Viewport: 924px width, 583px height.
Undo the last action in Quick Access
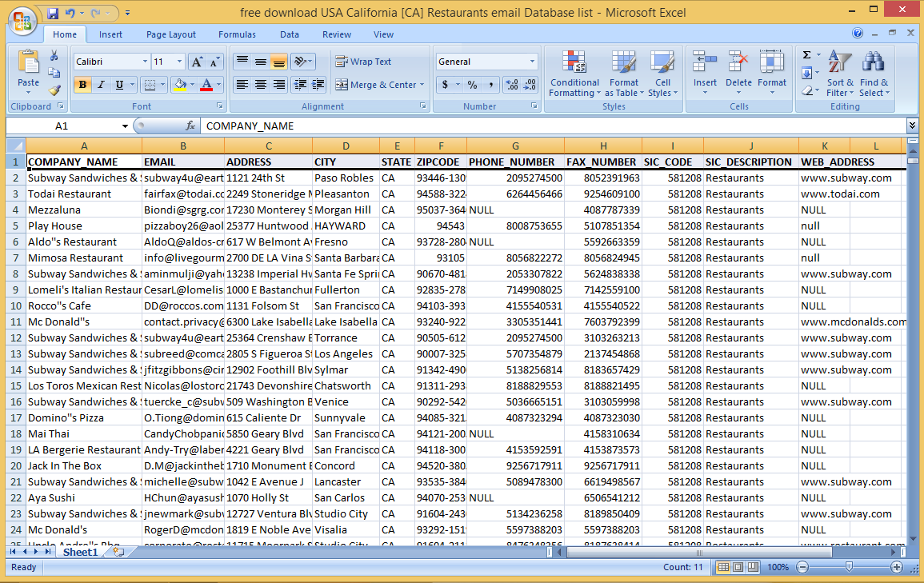coord(70,13)
